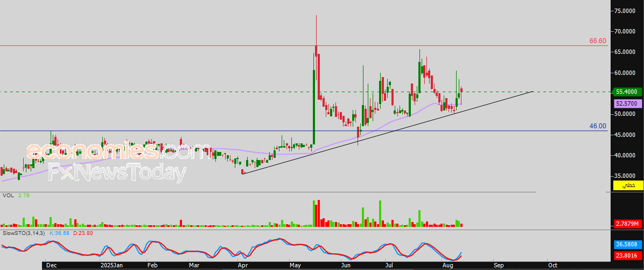The width and height of the screenshot is (644, 270).
Task: Click the Oct label on time axis
Action: point(552,266)
